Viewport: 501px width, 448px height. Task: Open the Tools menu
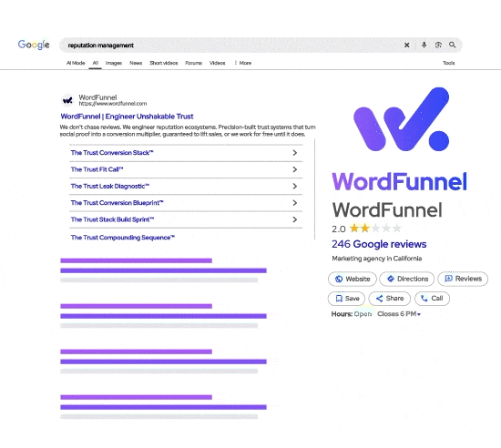pyautogui.click(x=448, y=63)
